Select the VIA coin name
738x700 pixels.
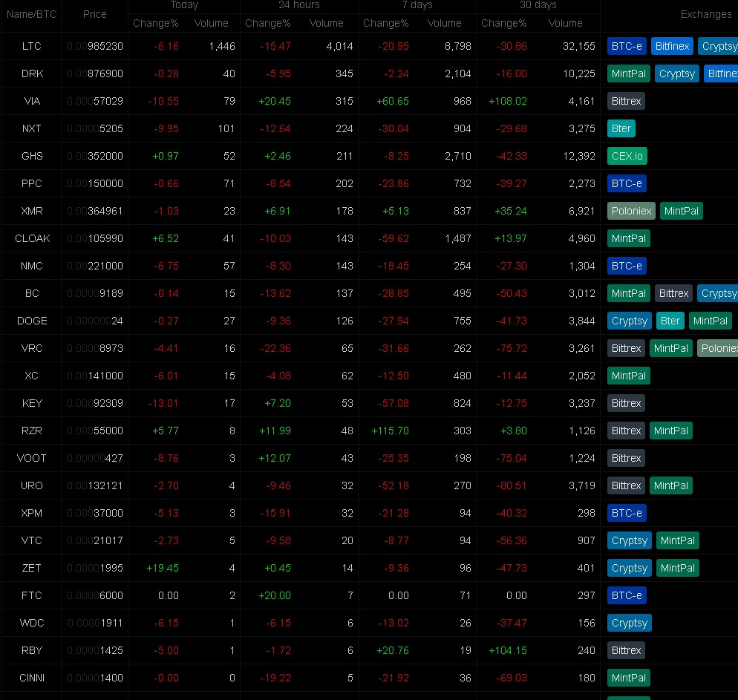pyautogui.click(x=32, y=101)
